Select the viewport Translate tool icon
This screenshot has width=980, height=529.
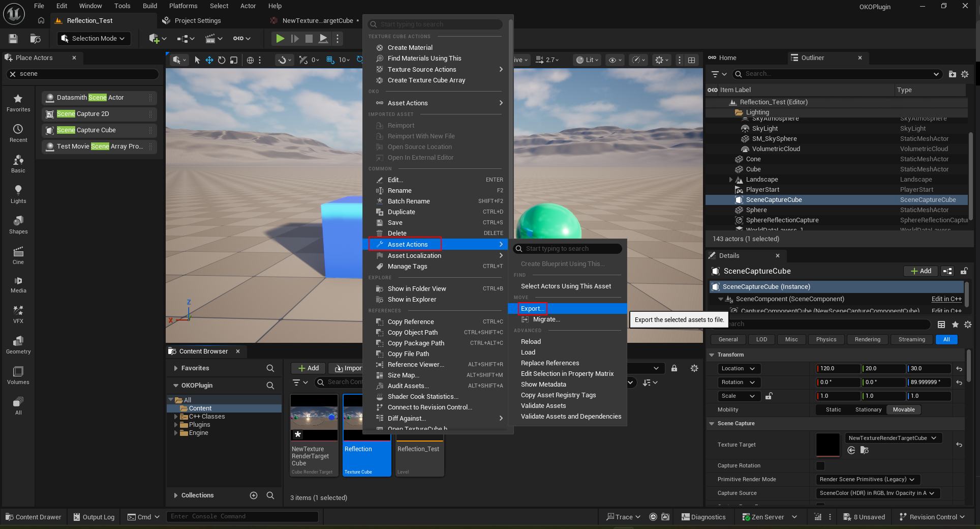pyautogui.click(x=209, y=60)
